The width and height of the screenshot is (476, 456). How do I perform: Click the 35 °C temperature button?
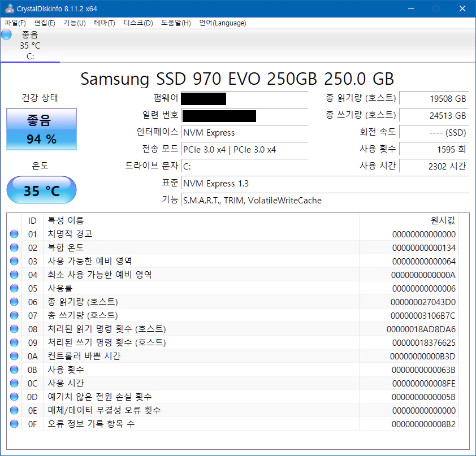pyautogui.click(x=42, y=190)
